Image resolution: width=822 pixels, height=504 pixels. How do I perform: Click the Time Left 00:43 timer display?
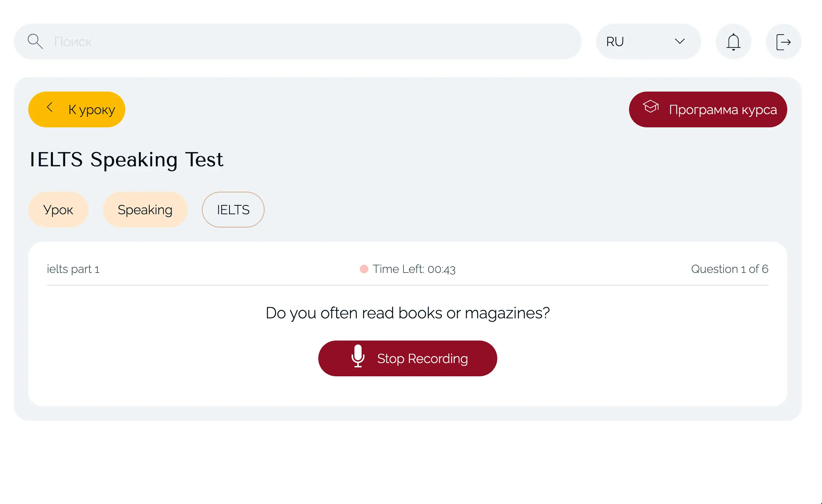click(414, 269)
